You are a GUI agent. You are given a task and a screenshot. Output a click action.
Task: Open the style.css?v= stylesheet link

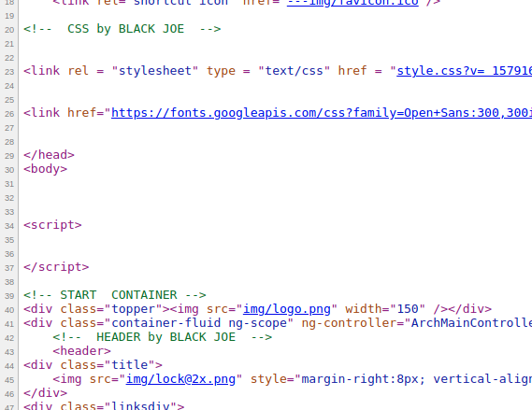pos(464,71)
